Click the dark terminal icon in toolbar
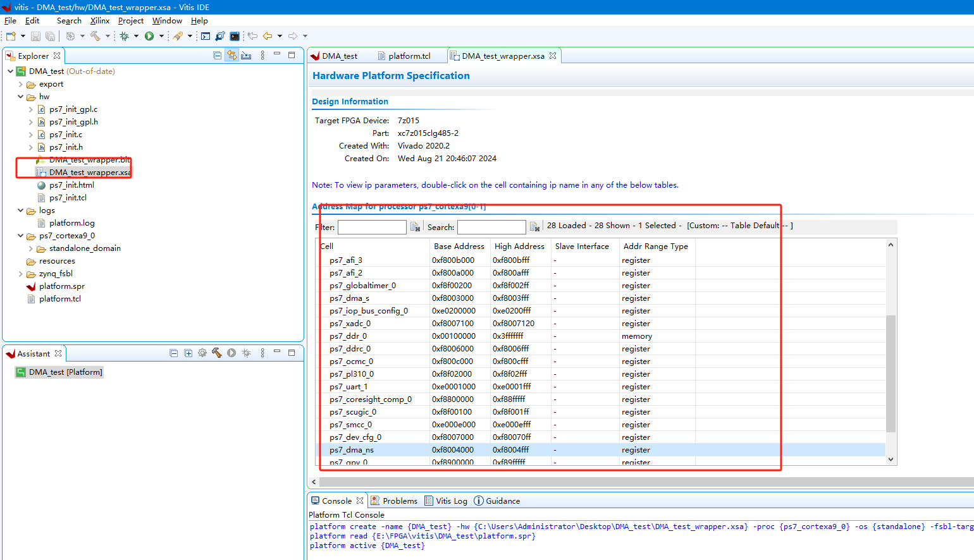 point(235,36)
